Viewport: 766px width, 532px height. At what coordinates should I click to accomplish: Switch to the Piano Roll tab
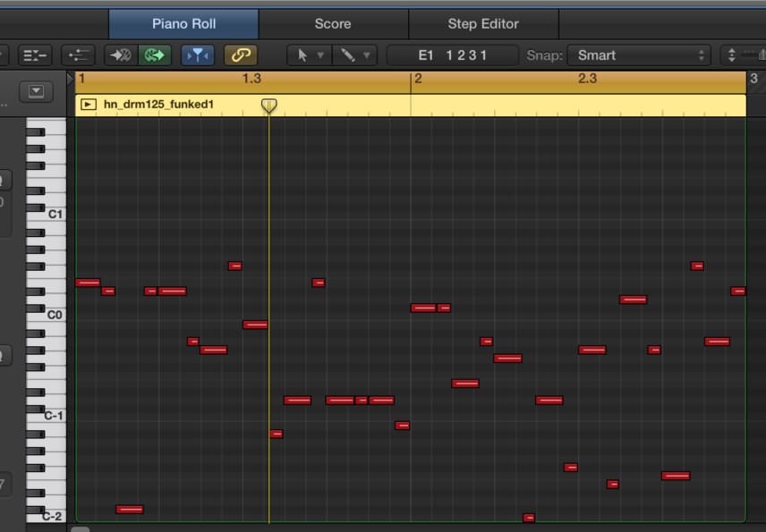(183, 24)
